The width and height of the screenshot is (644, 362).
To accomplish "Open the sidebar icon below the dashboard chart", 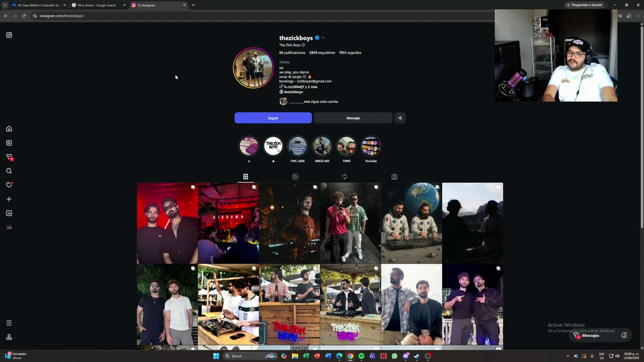I will pyautogui.click(x=9, y=227).
